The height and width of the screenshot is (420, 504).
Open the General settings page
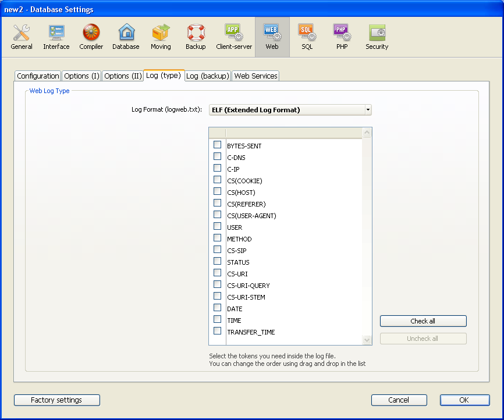coord(22,37)
